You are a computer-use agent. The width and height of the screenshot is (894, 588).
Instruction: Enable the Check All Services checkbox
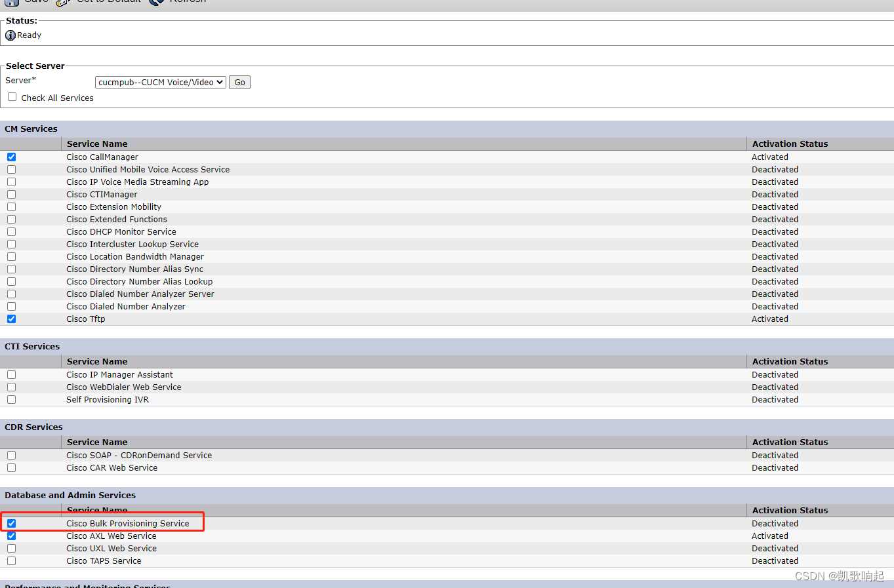[x=12, y=97]
